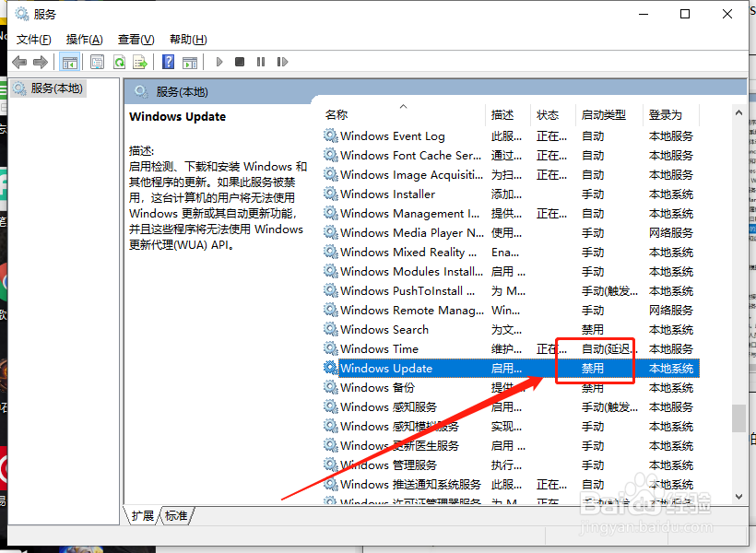Click the gear icon beside Windows Installer

pyautogui.click(x=331, y=194)
